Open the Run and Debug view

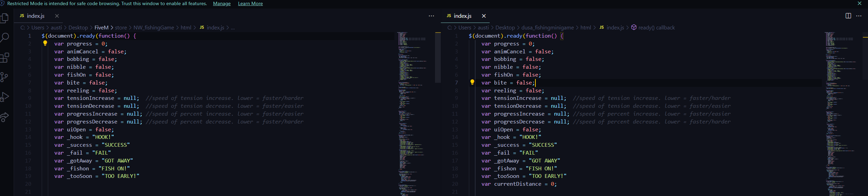click(4, 97)
